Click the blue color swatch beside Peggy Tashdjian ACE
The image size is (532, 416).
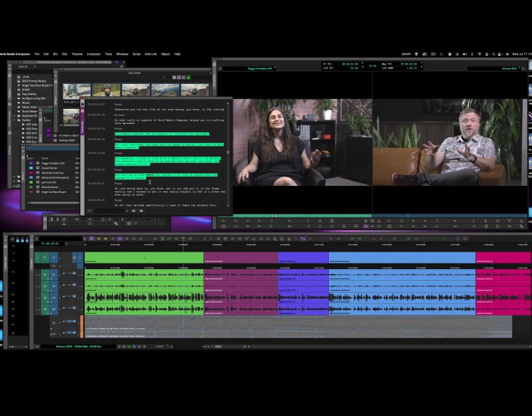30,162
